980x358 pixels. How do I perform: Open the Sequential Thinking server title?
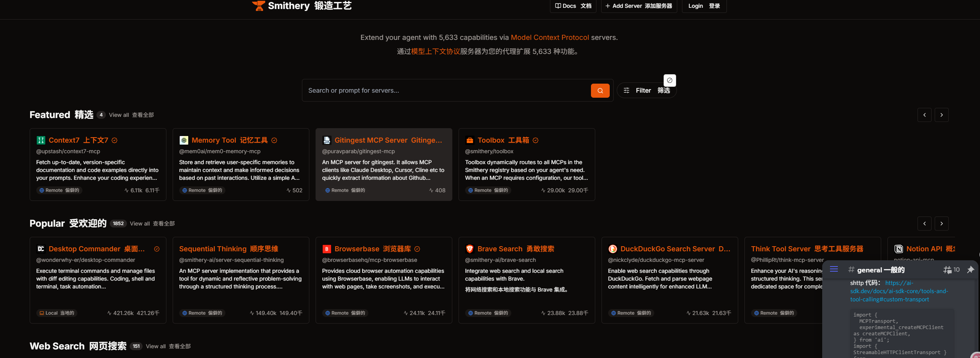tap(228, 249)
